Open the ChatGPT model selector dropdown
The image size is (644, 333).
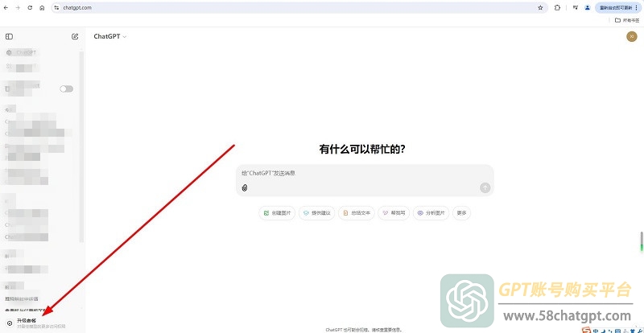[110, 36]
